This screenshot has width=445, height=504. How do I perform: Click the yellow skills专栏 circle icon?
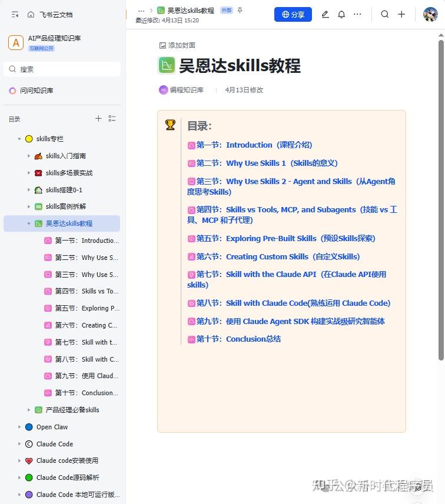coord(29,139)
